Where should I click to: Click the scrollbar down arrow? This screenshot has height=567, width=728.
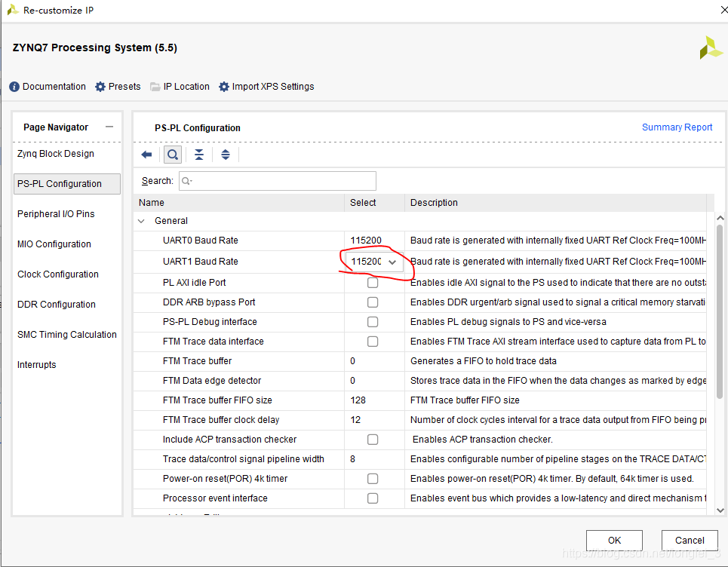pyautogui.click(x=720, y=510)
